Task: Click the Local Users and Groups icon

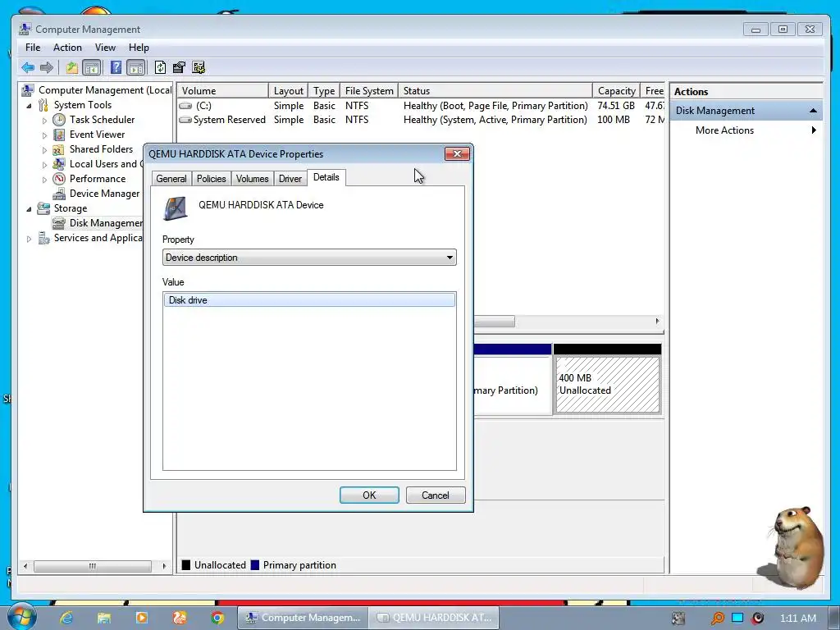Action: pyautogui.click(x=59, y=164)
